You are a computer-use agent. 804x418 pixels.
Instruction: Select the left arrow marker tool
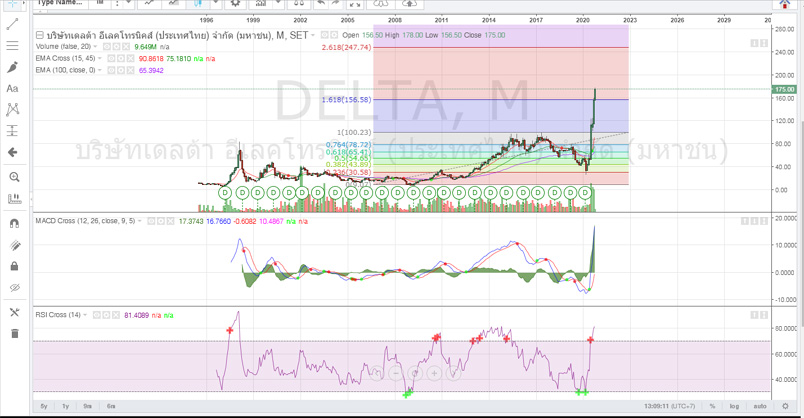pos(13,152)
